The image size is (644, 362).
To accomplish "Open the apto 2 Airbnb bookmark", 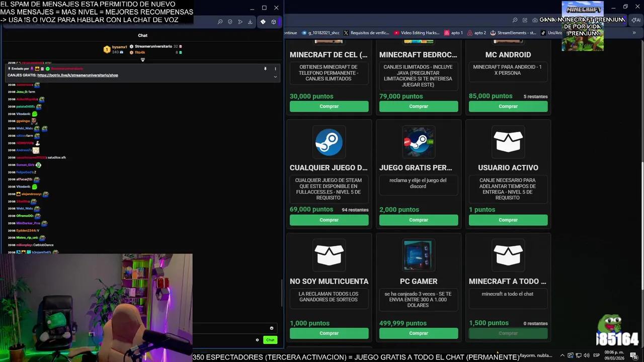I will click(x=476, y=33).
